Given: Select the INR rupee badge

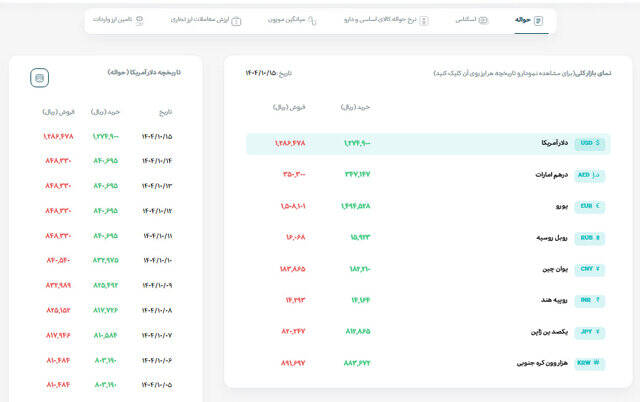Looking at the screenshot, I should tap(589, 299).
